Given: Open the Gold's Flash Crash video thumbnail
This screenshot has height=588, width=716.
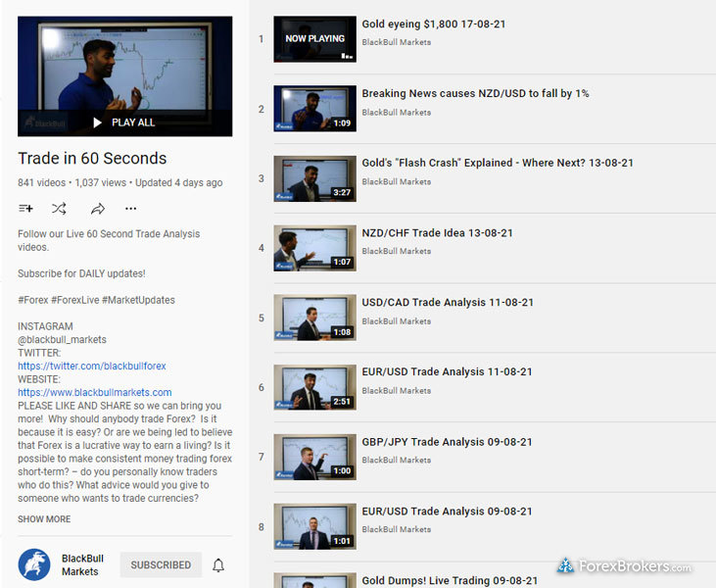Looking at the screenshot, I should (314, 178).
